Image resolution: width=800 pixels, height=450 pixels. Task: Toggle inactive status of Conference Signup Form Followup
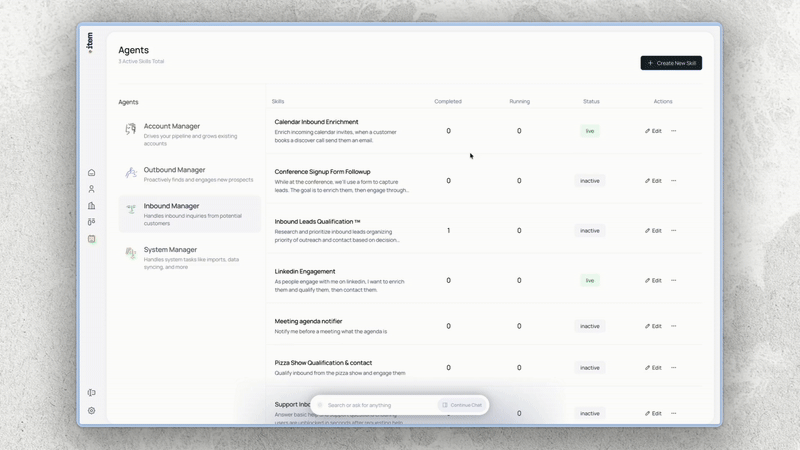[590, 181]
